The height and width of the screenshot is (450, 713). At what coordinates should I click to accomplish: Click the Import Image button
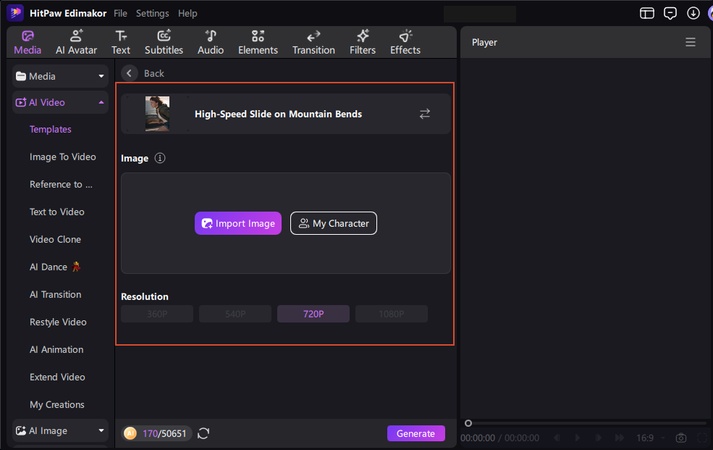(238, 223)
